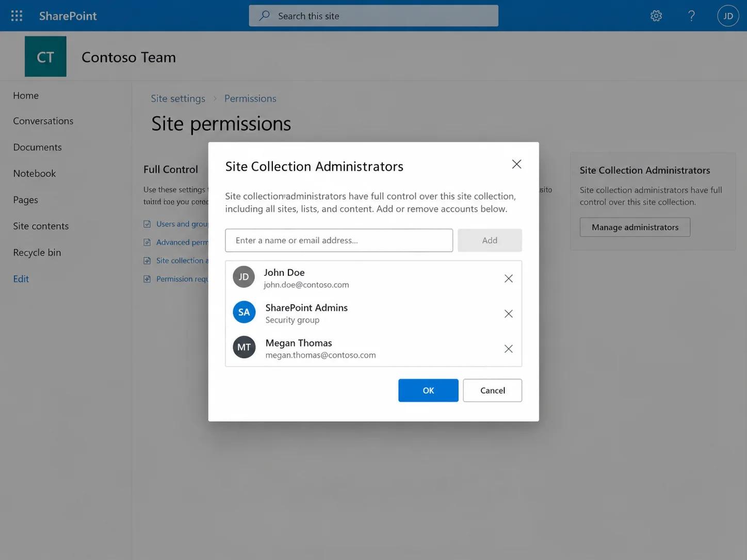Remove John Doe from administrators
Viewport: 747px width, 560px height.
tap(509, 278)
